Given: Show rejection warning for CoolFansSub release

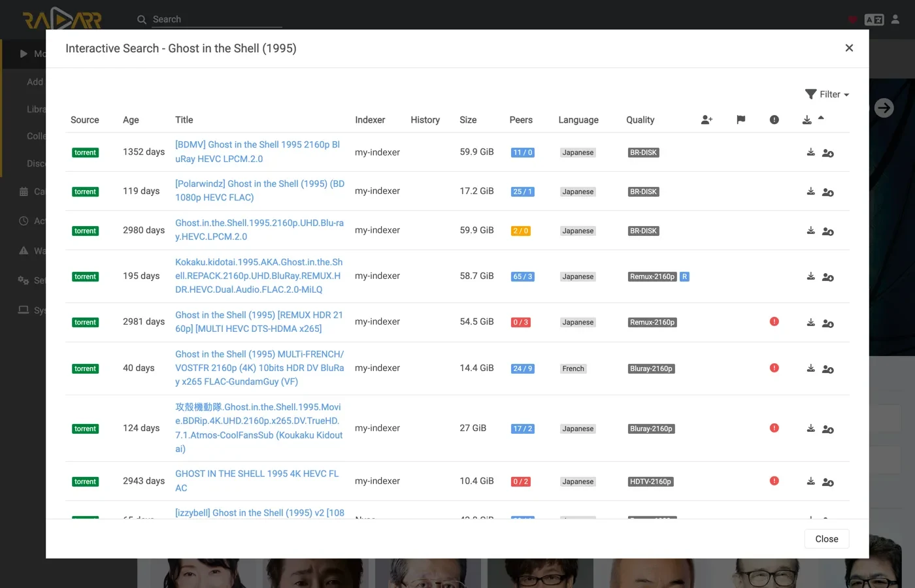Looking at the screenshot, I should (774, 428).
